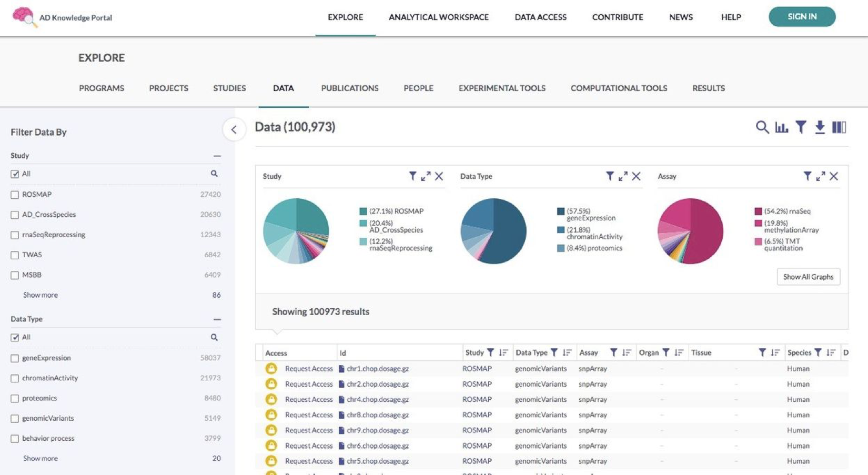Download data using the download arrow icon
The width and height of the screenshot is (868, 475).
[820, 127]
